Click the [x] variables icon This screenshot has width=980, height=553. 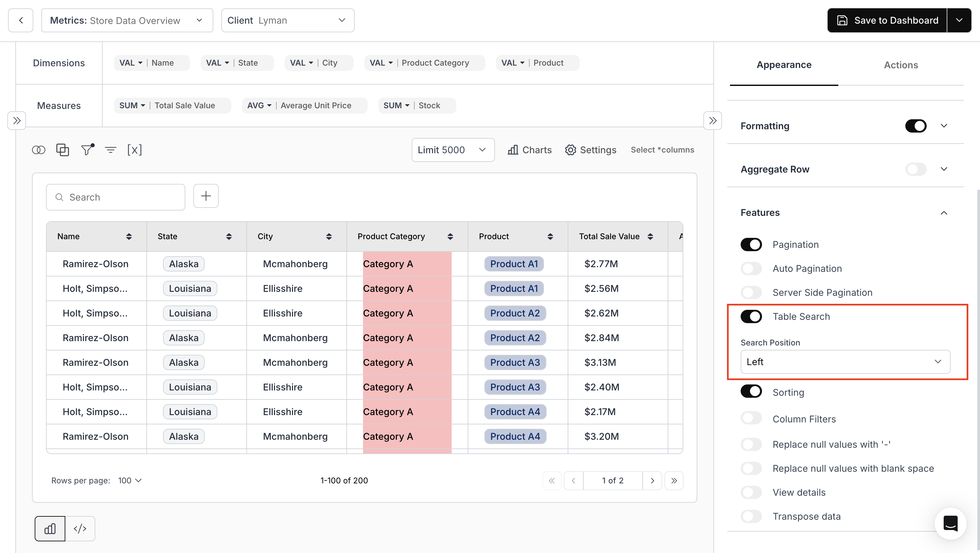click(134, 150)
